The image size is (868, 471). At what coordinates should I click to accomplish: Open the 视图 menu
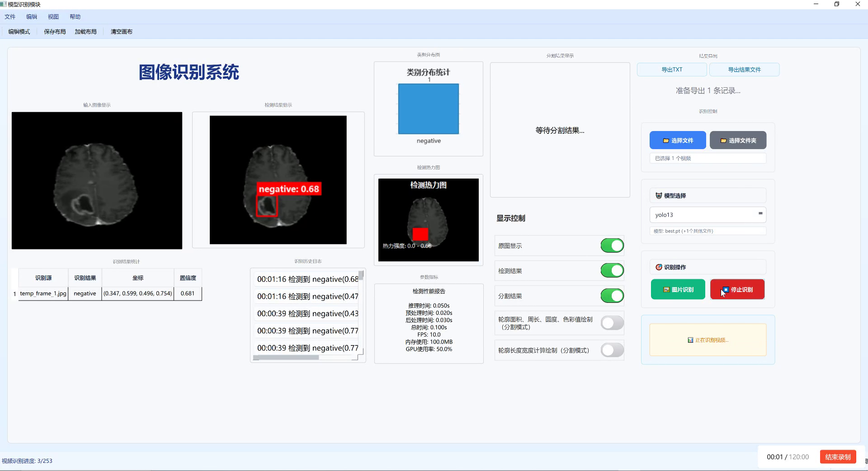[53, 17]
